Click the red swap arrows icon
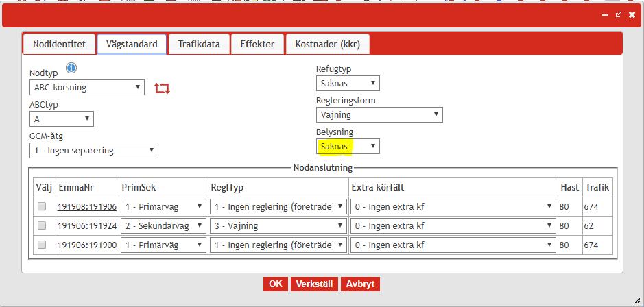 [163, 88]
